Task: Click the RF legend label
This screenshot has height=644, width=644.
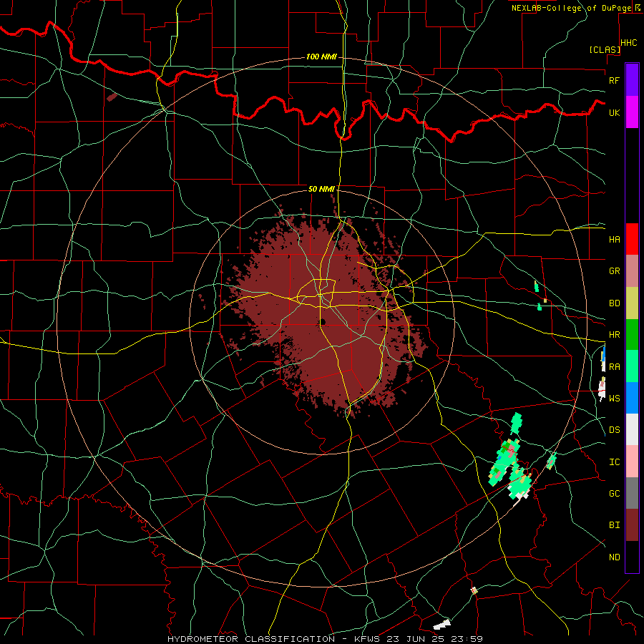Action: point(614,80)
